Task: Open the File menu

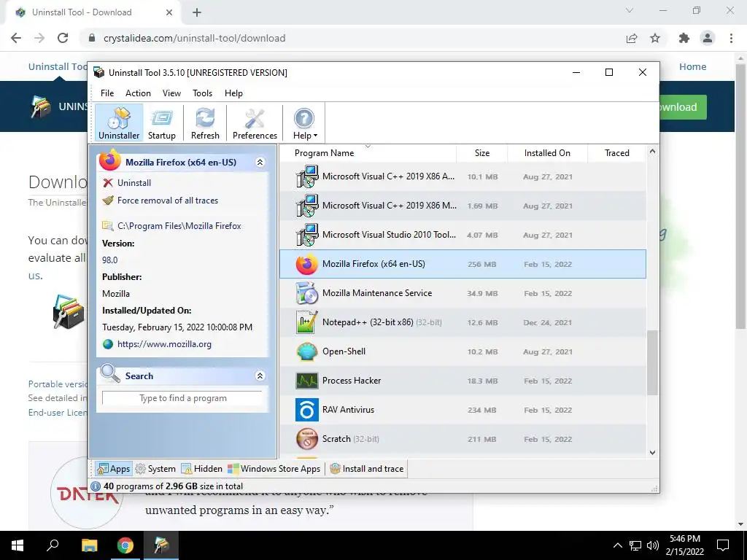Action: (107, 93)
